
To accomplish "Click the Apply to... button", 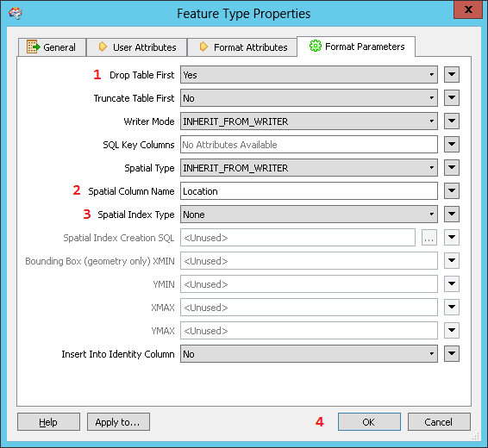I will point(118,422).
